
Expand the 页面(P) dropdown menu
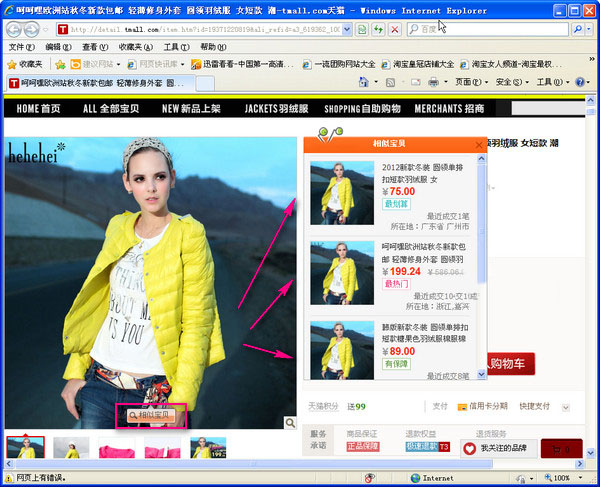click(471, 82)
